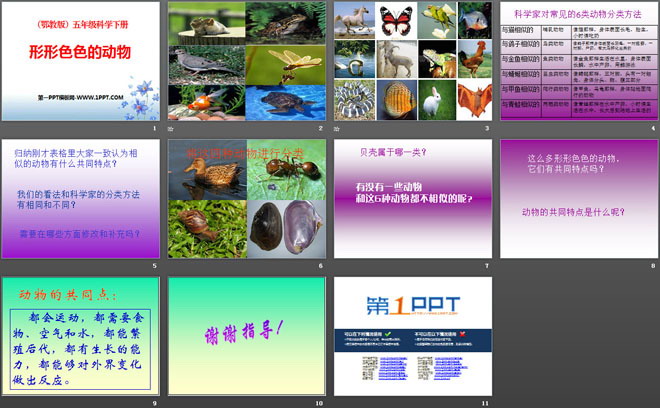This screenshot has width=660, height=408.
Task: Click the striped snake photo in slide 3
Action: (352, 99)
